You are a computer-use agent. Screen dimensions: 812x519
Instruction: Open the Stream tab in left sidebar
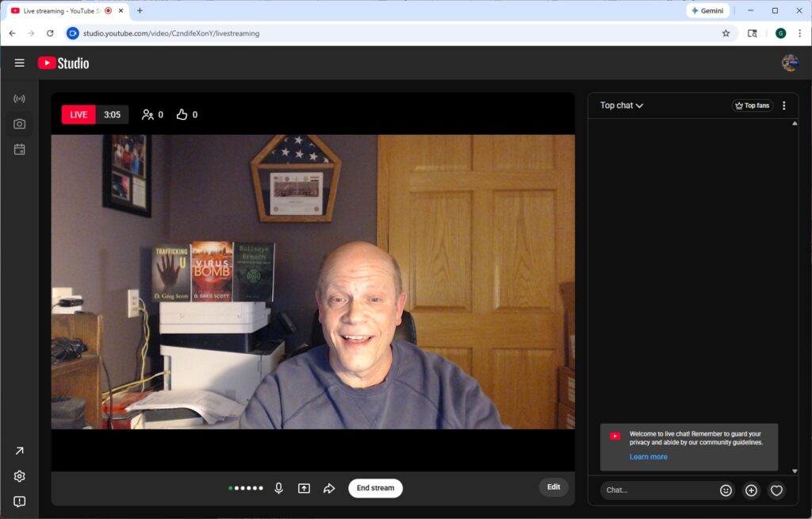point(19,98)
